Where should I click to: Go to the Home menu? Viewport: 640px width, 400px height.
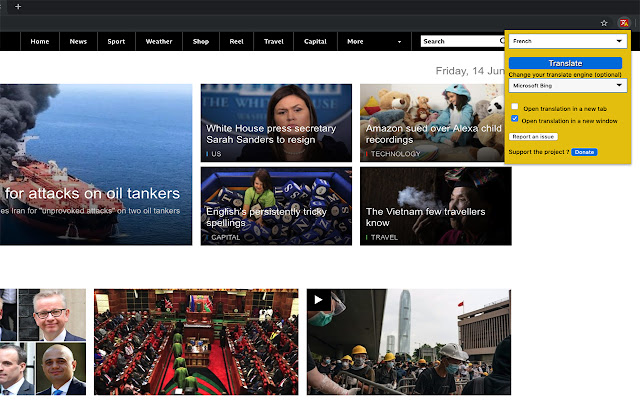(40, 41)
